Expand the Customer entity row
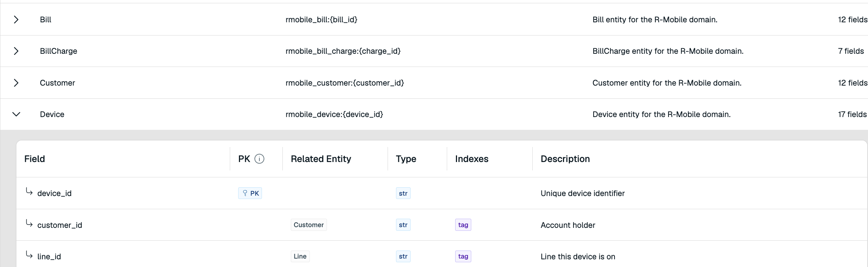The width and height of the screenshot is (868, 267). pos(16,83)
